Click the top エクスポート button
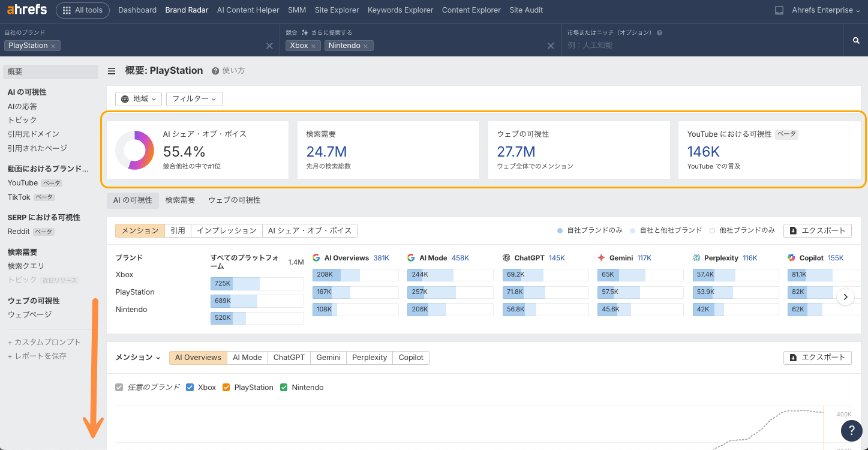This screenshot has height=450, width=868. [x=817, y=230]
